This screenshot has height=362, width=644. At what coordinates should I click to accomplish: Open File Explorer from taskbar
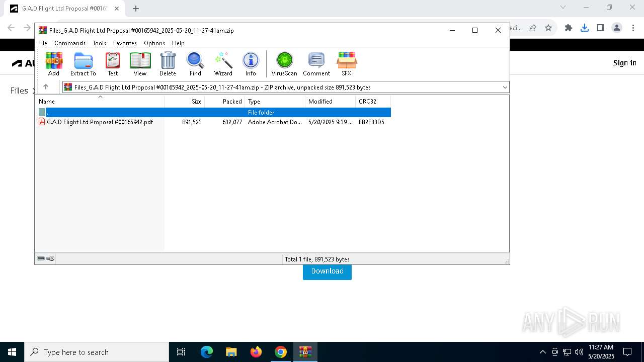point(231,352)
